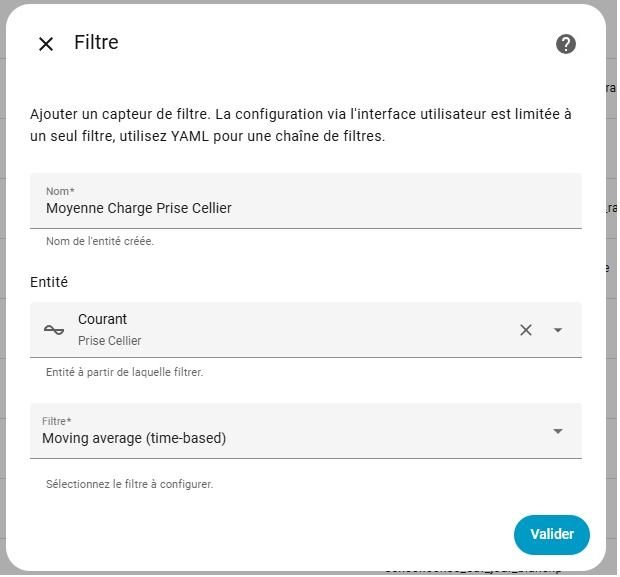620x577 pixels.
Task: Click the Entité section label
Action: click(49, 283)
